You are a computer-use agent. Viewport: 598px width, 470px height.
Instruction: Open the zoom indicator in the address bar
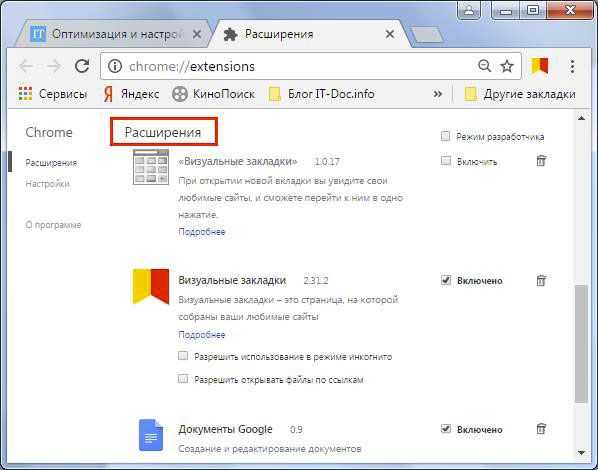coord(484,66)
